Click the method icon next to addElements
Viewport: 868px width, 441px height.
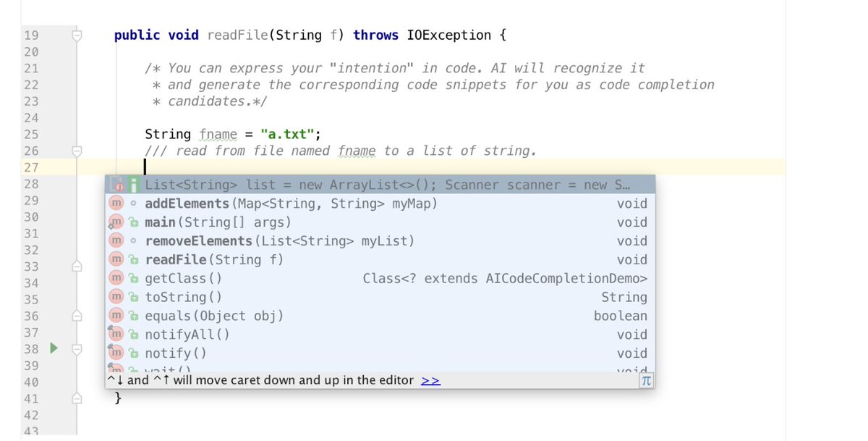coord(116,204)
